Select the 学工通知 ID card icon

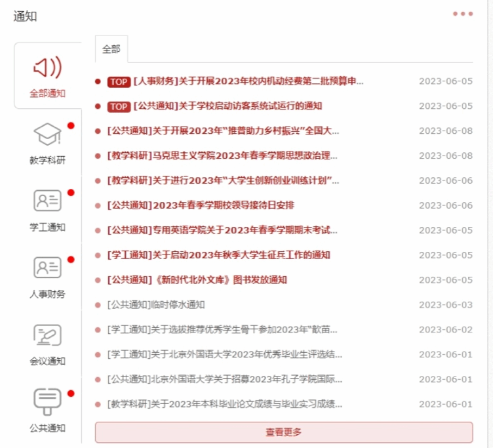pyautogui.click(x=47, y=201)
